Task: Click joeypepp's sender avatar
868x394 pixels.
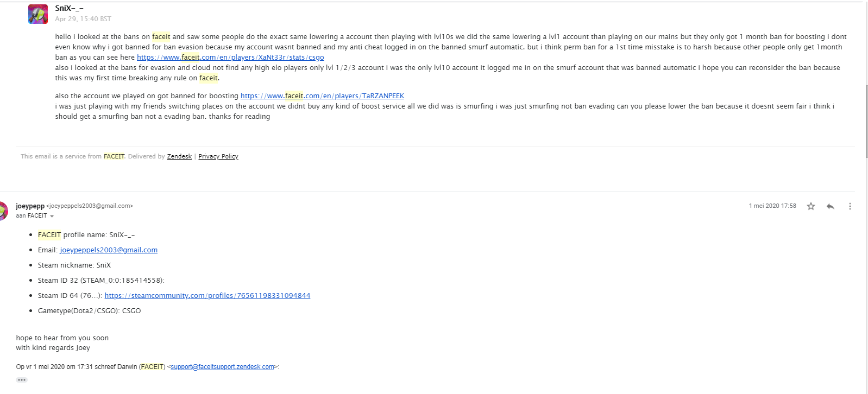Action: (3, 211)
